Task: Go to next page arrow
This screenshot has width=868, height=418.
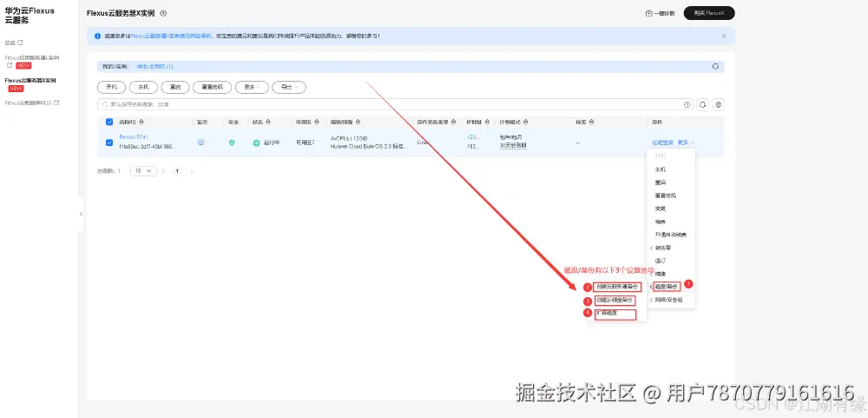Action: (x=192, y=171)
